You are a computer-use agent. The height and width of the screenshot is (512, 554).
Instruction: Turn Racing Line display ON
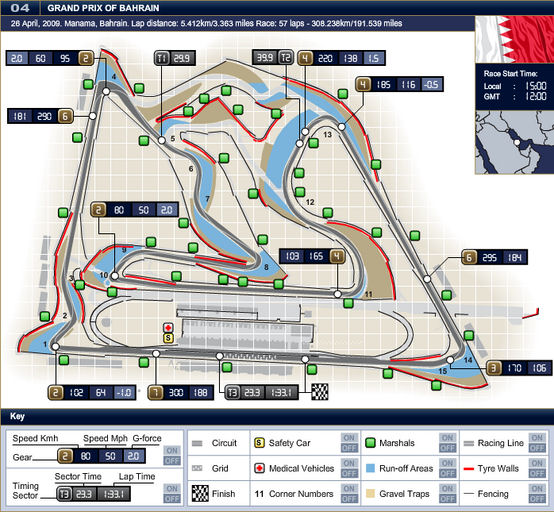click(x=537, y=438)
